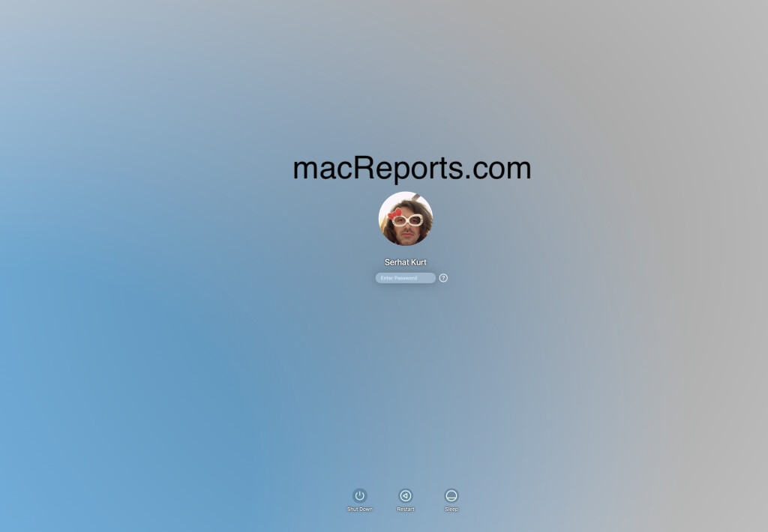768x532 pixels.
Task: Tap the name below the user avatar
Action: click(x=406, y=262)
